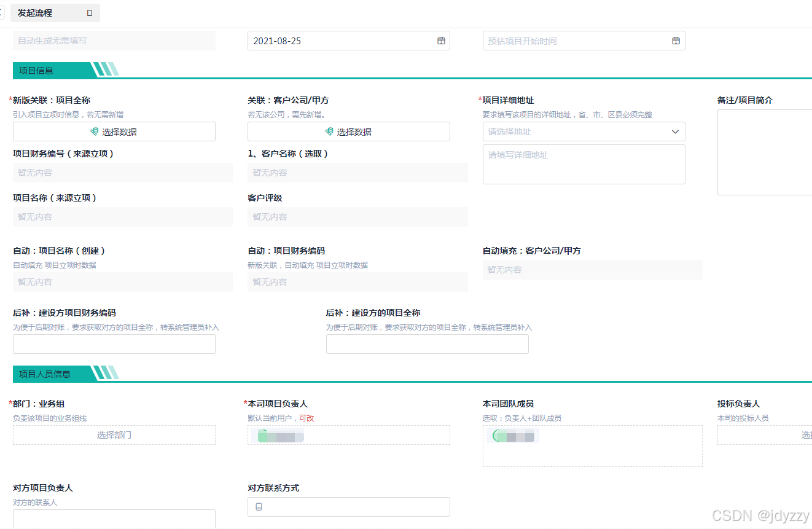Click the 发起流程 tab
The height and width of the screenshot is (529, 812).
[x=55, y=13]
